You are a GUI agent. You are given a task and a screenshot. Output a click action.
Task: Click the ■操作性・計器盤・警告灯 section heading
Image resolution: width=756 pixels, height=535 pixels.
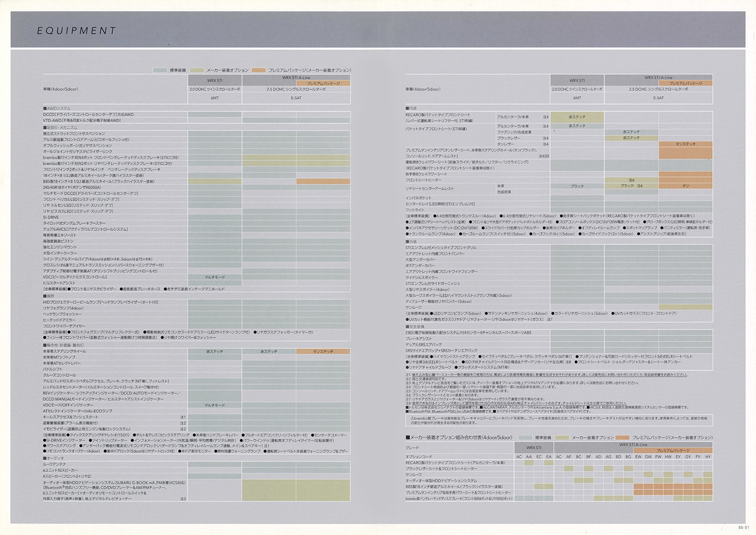point(63,345)
